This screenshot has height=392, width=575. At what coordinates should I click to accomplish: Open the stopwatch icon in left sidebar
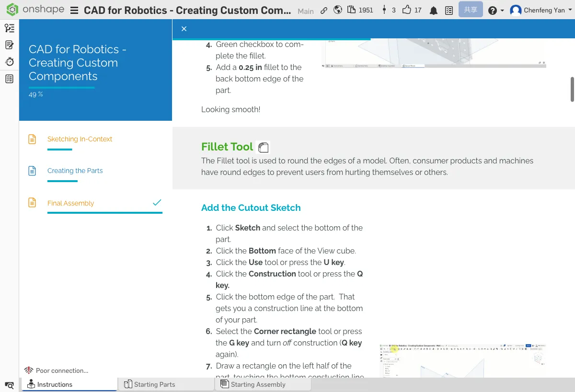pyautogui.click(x=9, y=62)
